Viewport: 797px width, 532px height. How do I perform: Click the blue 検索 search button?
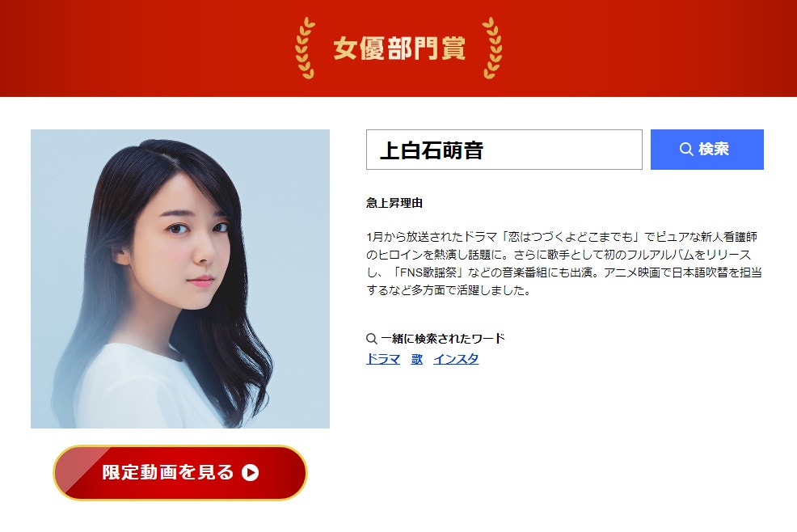click(x=707, y=150)
